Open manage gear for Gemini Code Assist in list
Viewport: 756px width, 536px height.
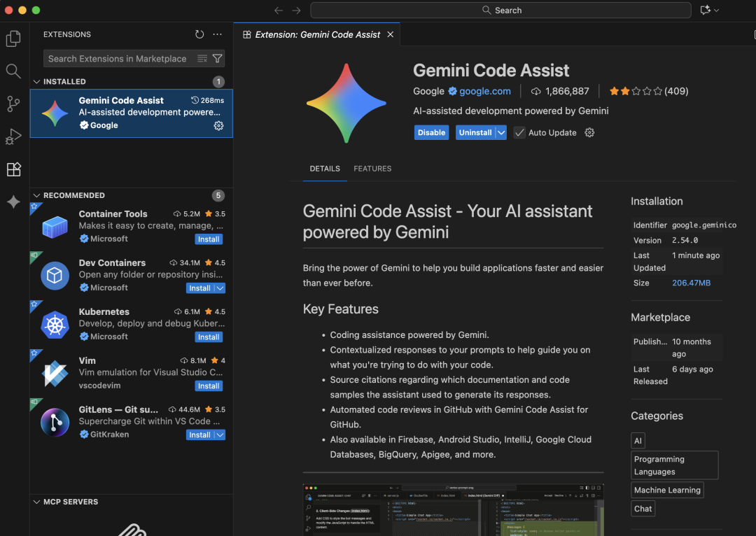pyautogui.click(x=218, y=126)
